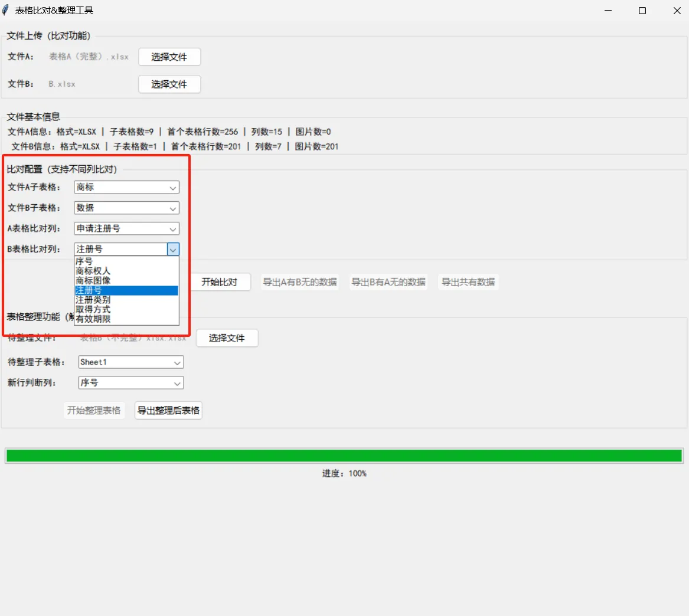Open the 文件B子表格 dropdown showing 数据

[x=126, y=208]
